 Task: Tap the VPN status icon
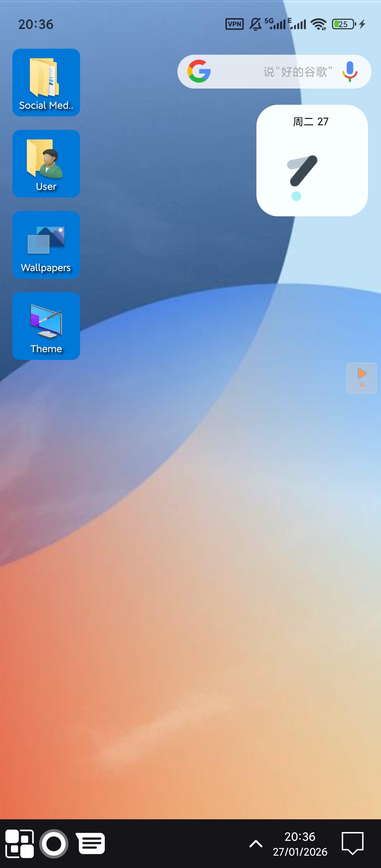tap(235, 24)
